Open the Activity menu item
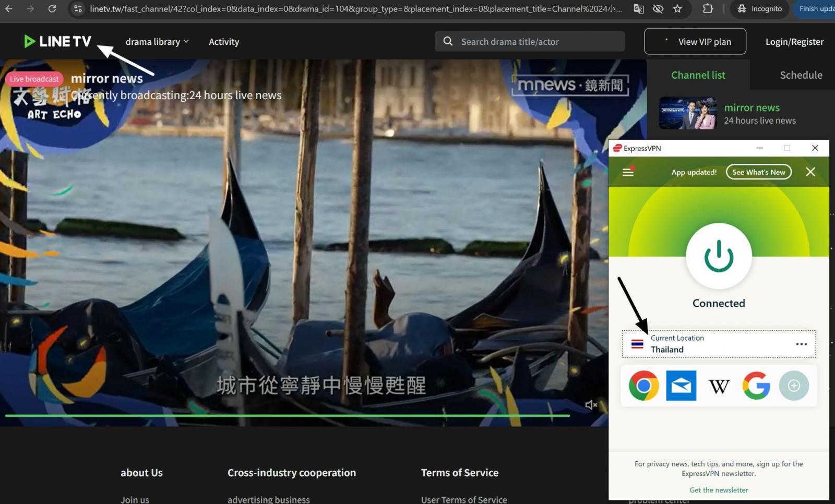 point(223,41)
